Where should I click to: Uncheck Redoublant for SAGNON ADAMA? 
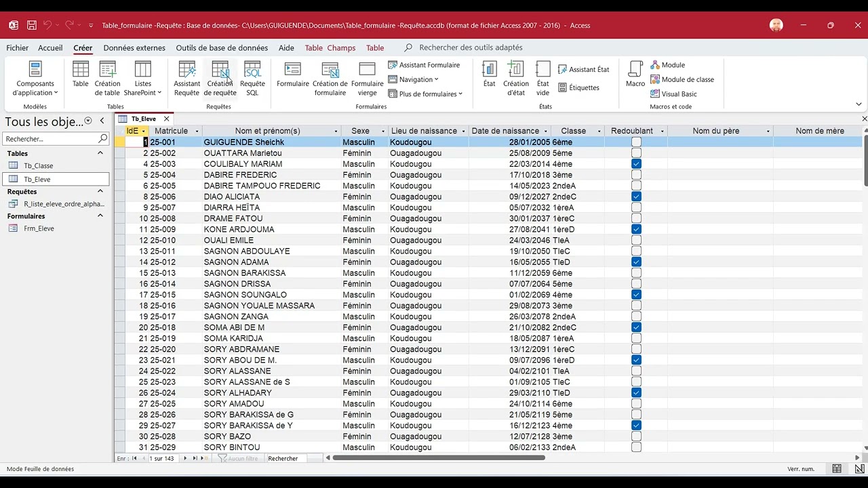pos(636,262)
